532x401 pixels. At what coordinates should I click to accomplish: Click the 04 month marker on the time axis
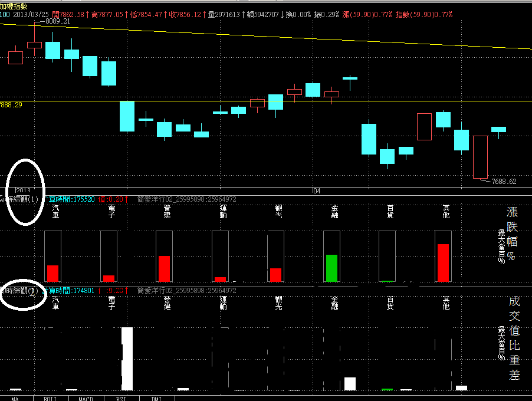click(316, 190)
